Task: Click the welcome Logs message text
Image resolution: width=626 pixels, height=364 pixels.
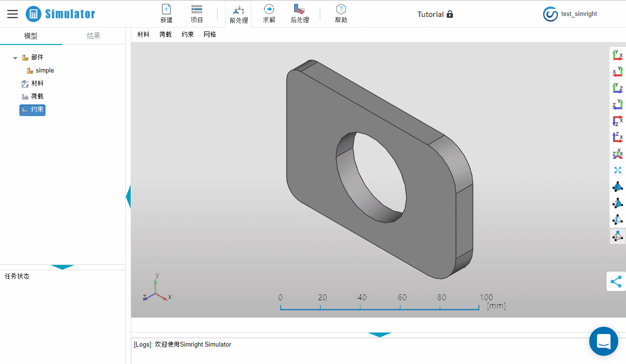Action: point(182,345)
